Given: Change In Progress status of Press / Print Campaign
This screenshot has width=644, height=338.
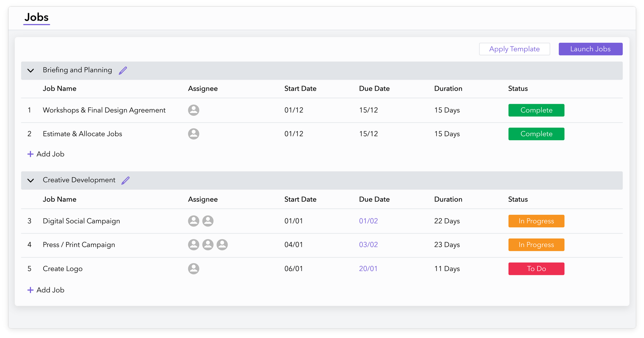Looking at the screenshot, I should click(536, 245).
